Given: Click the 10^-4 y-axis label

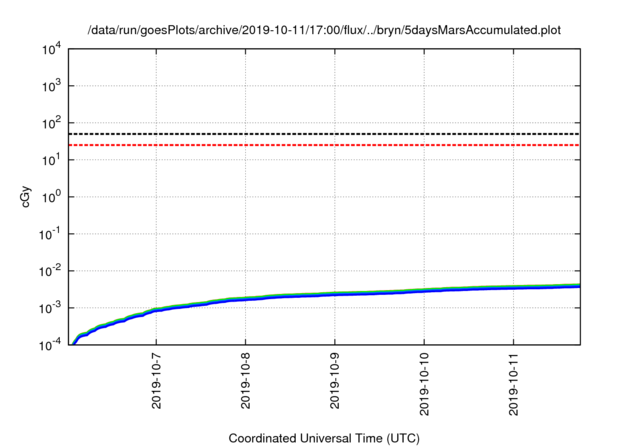Looking at the screenshot, I should [51, 345].
